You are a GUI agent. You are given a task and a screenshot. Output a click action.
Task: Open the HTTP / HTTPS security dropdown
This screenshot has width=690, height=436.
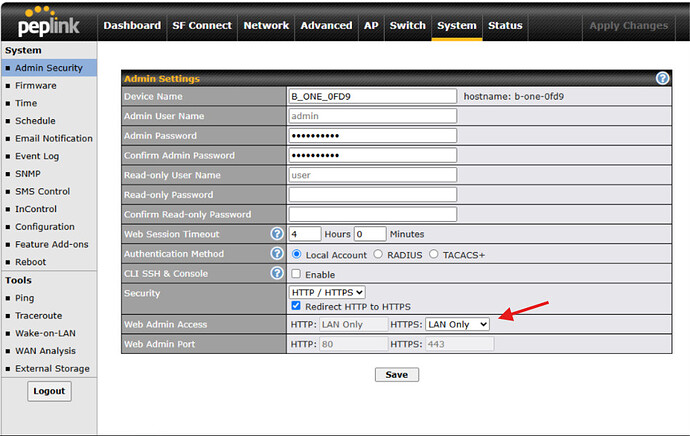point(327,293)
